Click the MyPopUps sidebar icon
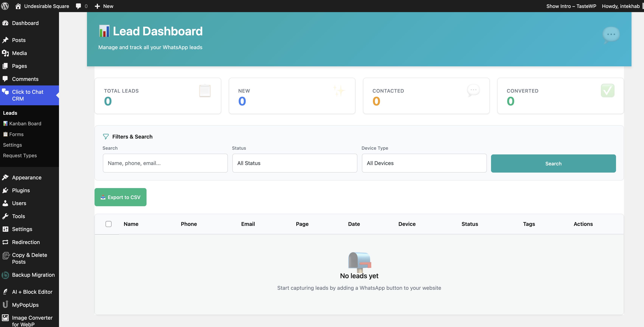 (5, 305)
